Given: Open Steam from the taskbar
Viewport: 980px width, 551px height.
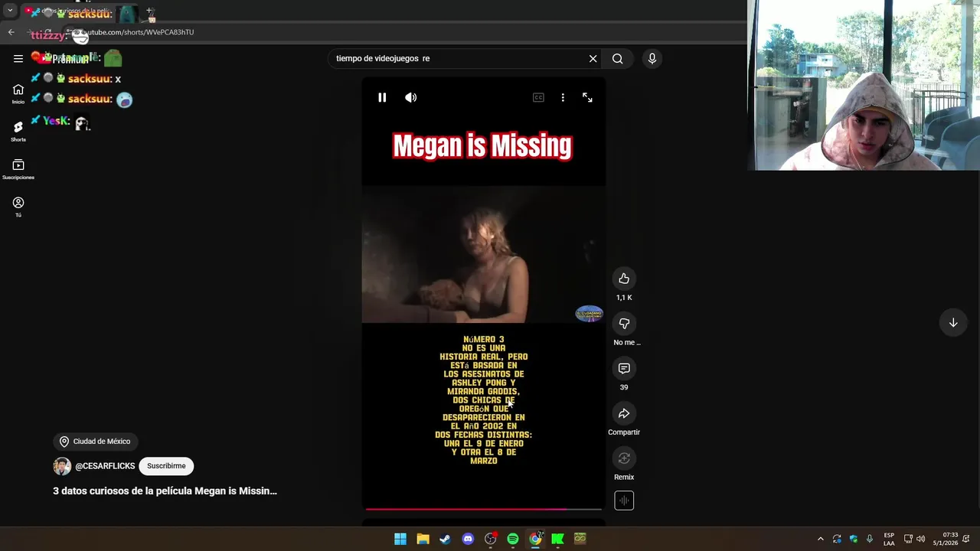Looking at the screenshot, I should (x=445, y=539).
